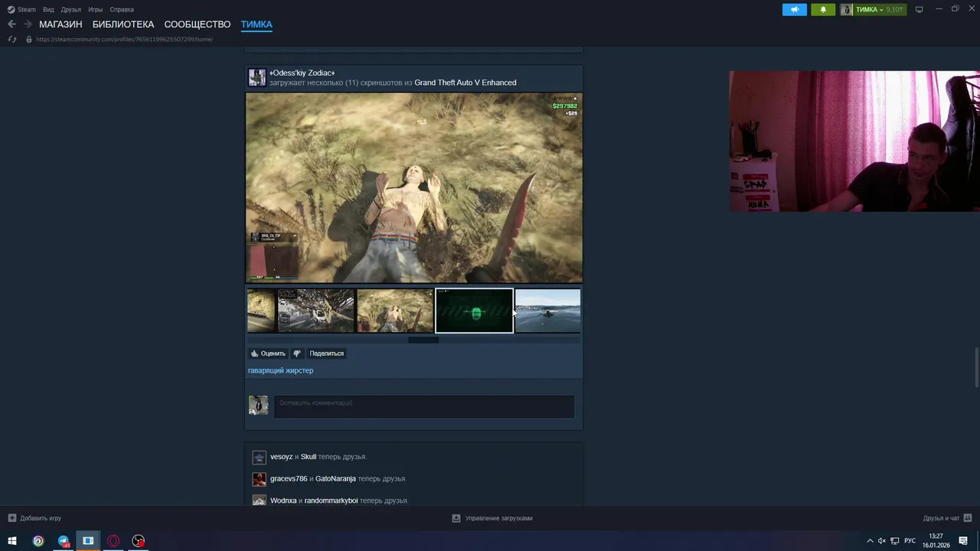The height and width of the screenshot is (551, 980).
Task: Open the blue announcements megaphone button
Action: pos(795,9)
